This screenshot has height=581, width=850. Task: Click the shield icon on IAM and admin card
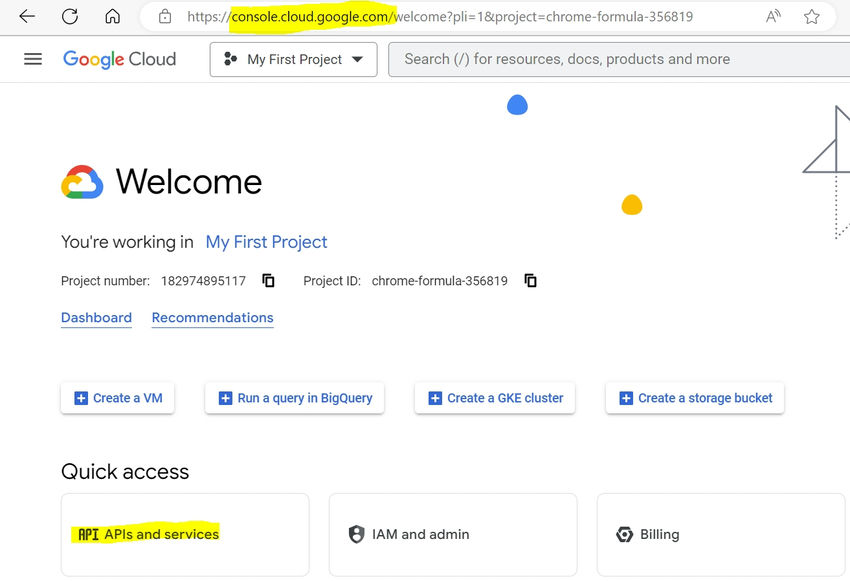tap(356, 534)
